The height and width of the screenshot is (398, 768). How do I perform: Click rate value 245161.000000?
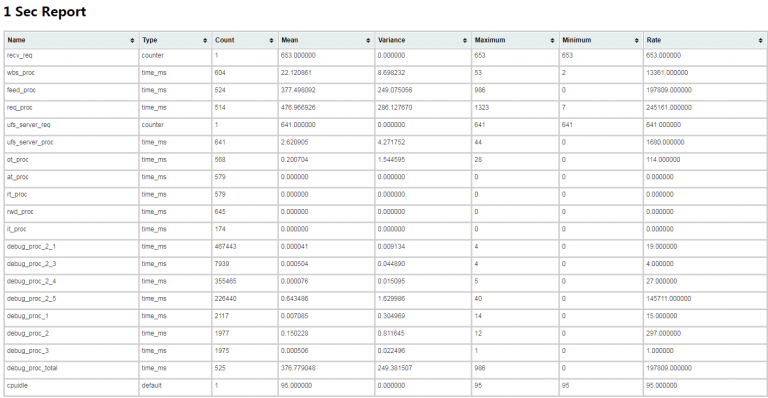669,108
